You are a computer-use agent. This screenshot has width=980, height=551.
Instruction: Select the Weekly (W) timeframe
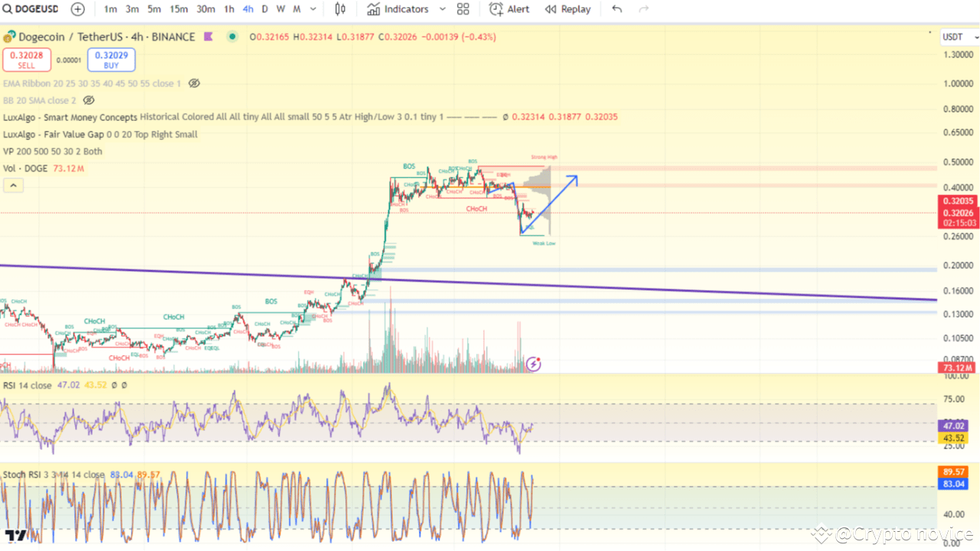point(280,9)
